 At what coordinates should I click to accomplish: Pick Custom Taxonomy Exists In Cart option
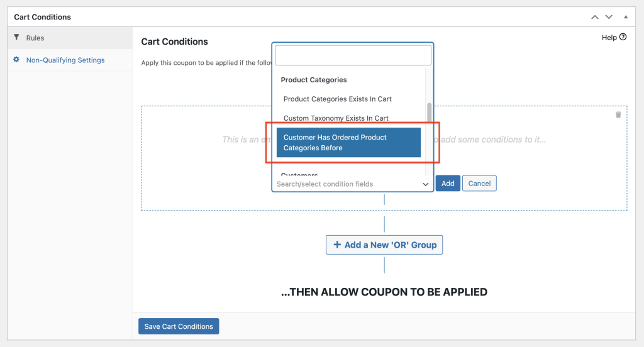[x=336, y=118]
